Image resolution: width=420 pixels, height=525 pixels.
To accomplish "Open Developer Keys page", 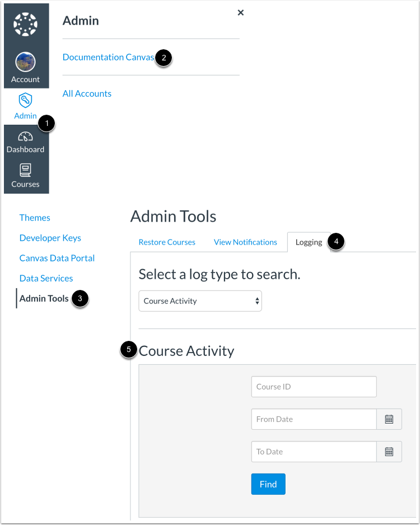I will point(50,238).
